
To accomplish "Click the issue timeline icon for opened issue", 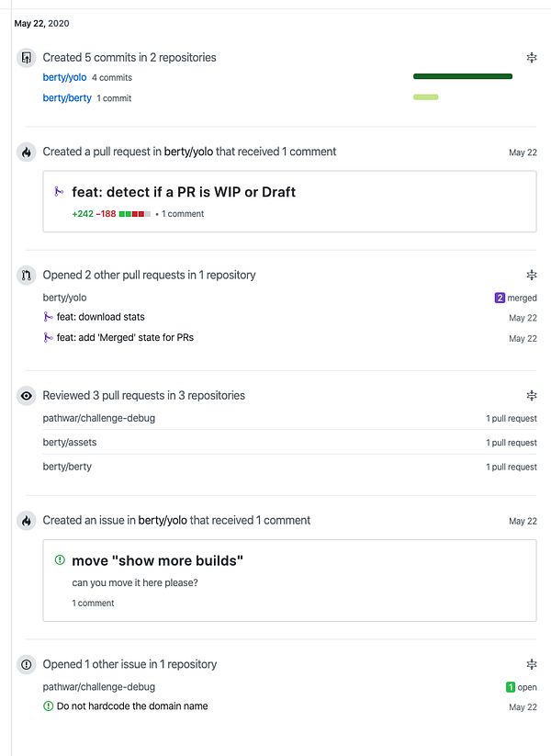I will 27,665.
